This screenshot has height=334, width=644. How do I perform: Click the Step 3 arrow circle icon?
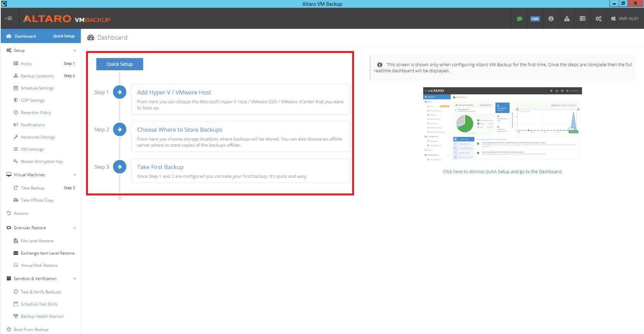click(x=119, y=167)
